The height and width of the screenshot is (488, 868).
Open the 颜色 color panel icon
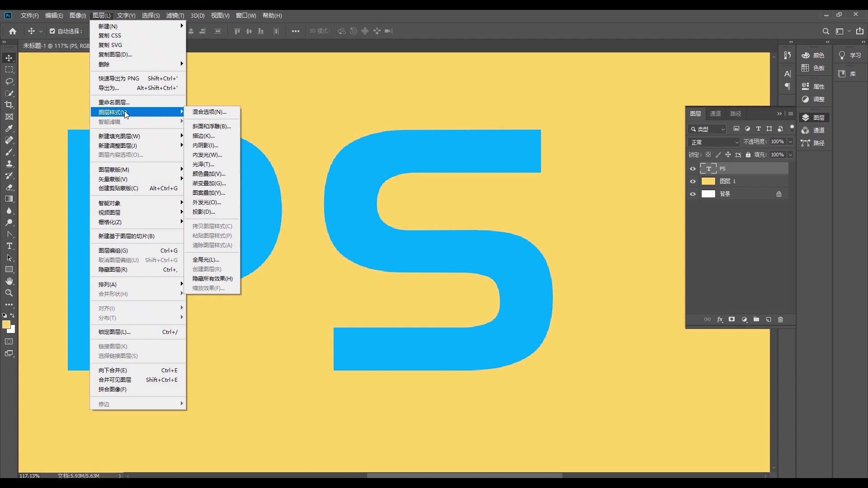click(x=813, y=55)
